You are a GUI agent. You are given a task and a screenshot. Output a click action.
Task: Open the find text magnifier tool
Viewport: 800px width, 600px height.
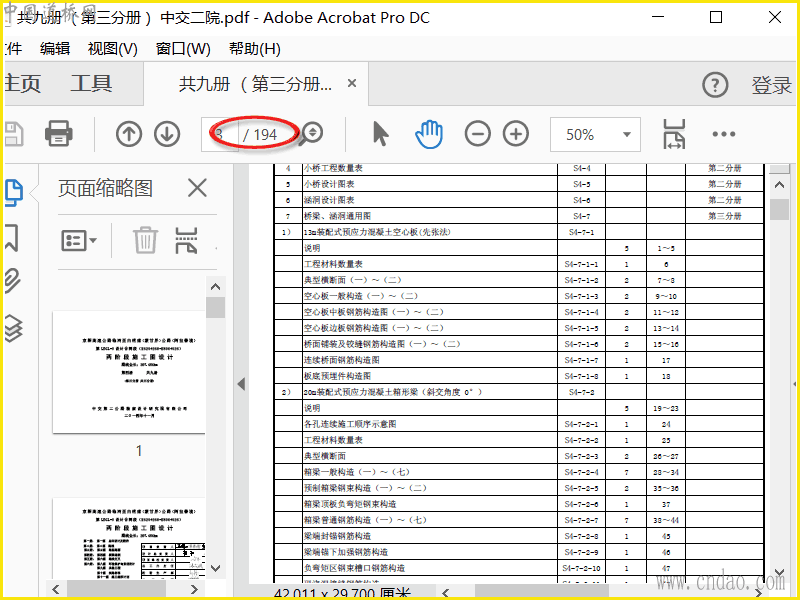[x=311, y=134]
